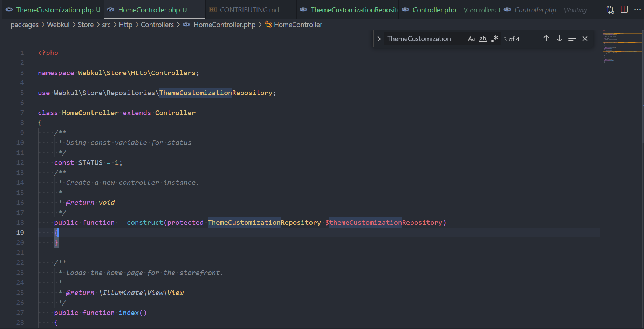Select the 'packages' breadcrumb
The height and width of the screenshot is (329, 644).
point(25,25)
